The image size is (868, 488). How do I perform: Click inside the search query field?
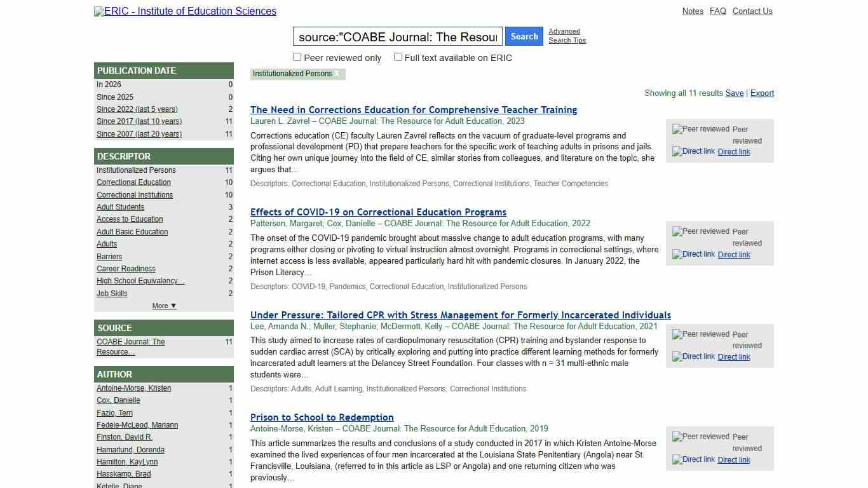click(x=396, y=36)
